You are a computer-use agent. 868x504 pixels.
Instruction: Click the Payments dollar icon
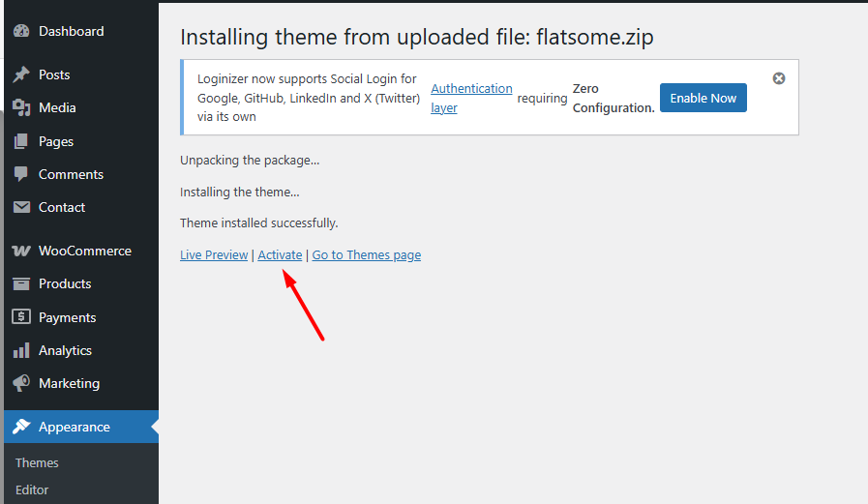point(21,317)
